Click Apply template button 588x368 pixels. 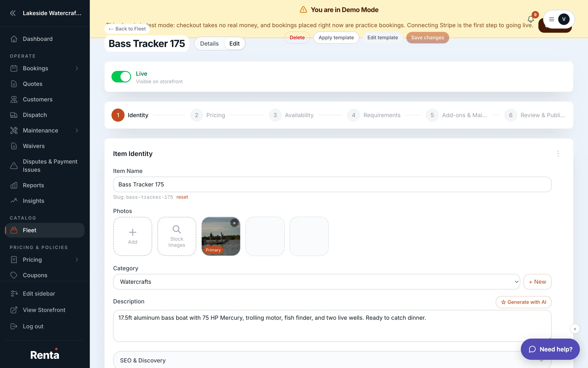336,38
